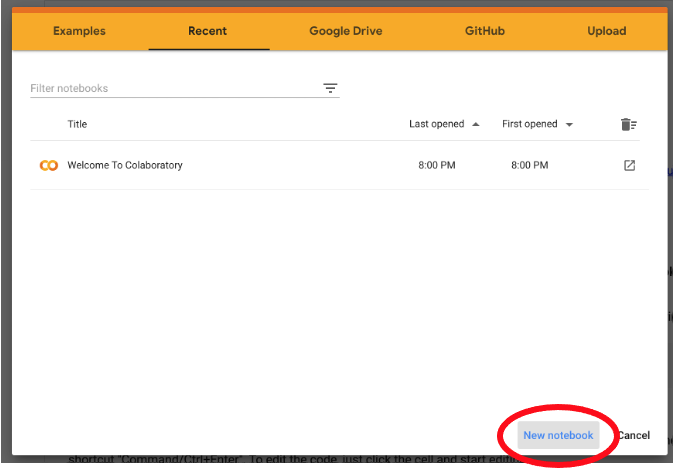This screenshot has width=674, height=468.
Task: Open Welcome notebook in new tab icon
Action: tap(629, 165)
